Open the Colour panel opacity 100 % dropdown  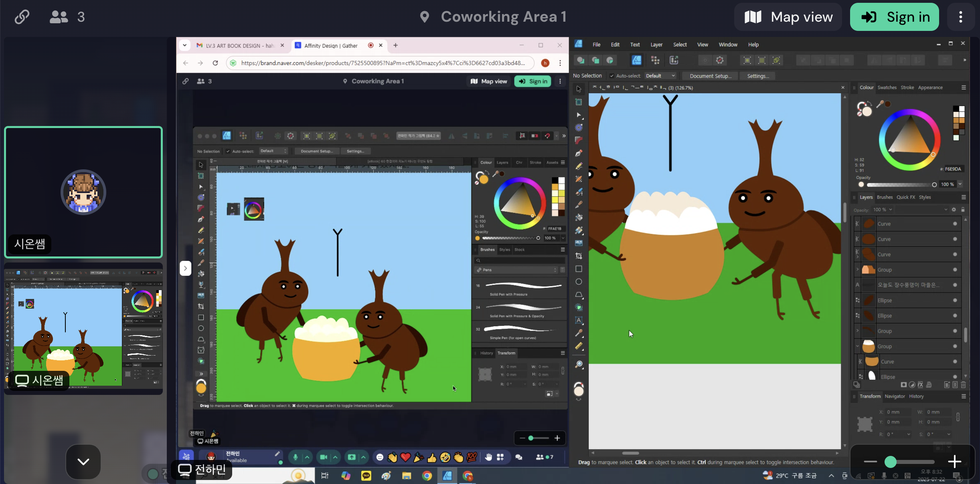960,184
